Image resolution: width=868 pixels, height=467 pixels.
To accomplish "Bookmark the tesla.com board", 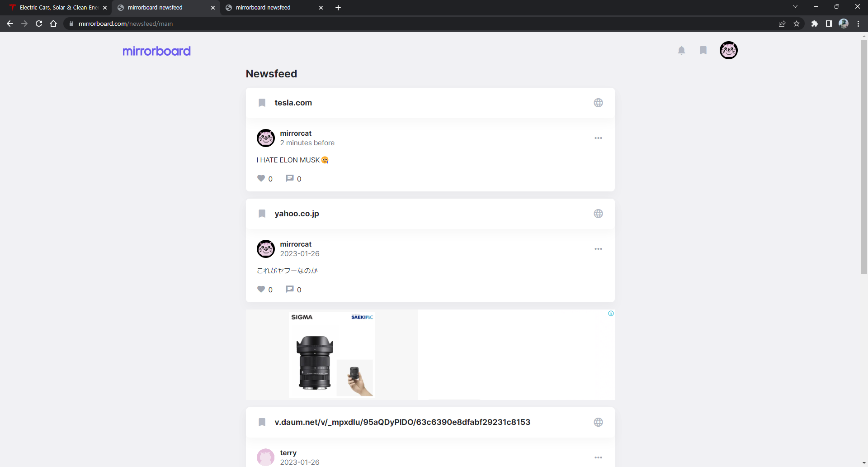I will tap(262, 103).
